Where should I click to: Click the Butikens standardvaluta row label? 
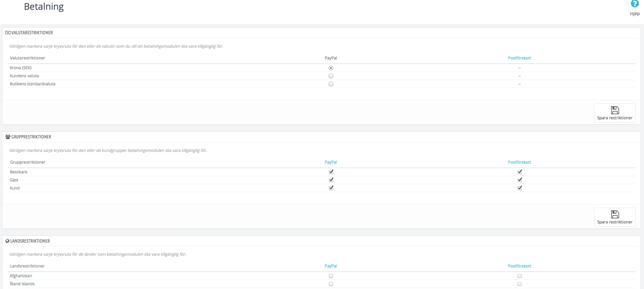[33, 84]
